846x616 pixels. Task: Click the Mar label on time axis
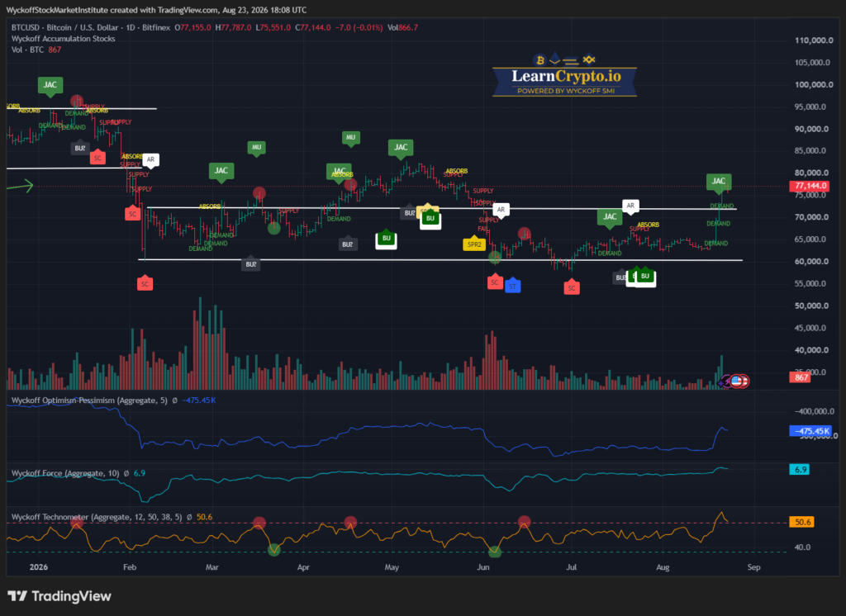click(212, 567)
